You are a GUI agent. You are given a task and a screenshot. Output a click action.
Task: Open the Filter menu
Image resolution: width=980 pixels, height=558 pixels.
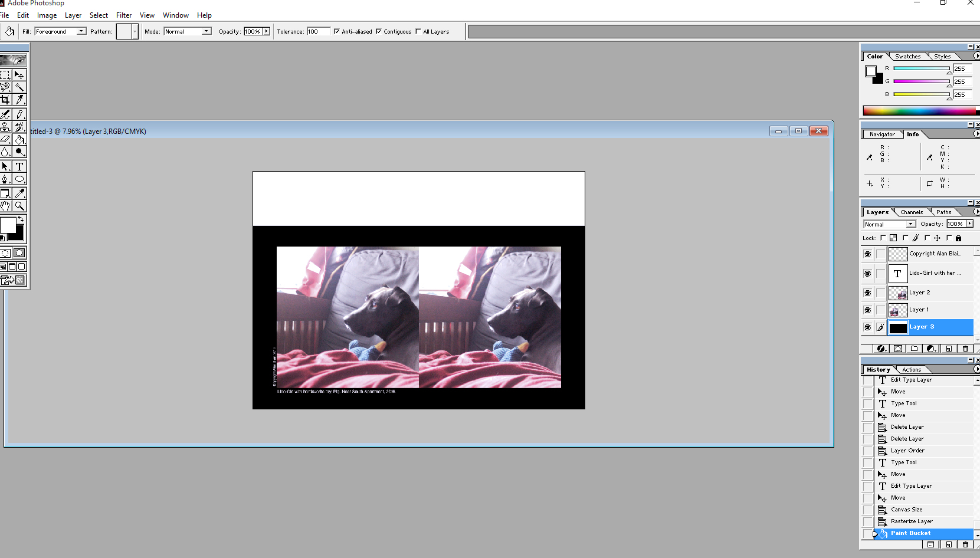click(124, 15)
